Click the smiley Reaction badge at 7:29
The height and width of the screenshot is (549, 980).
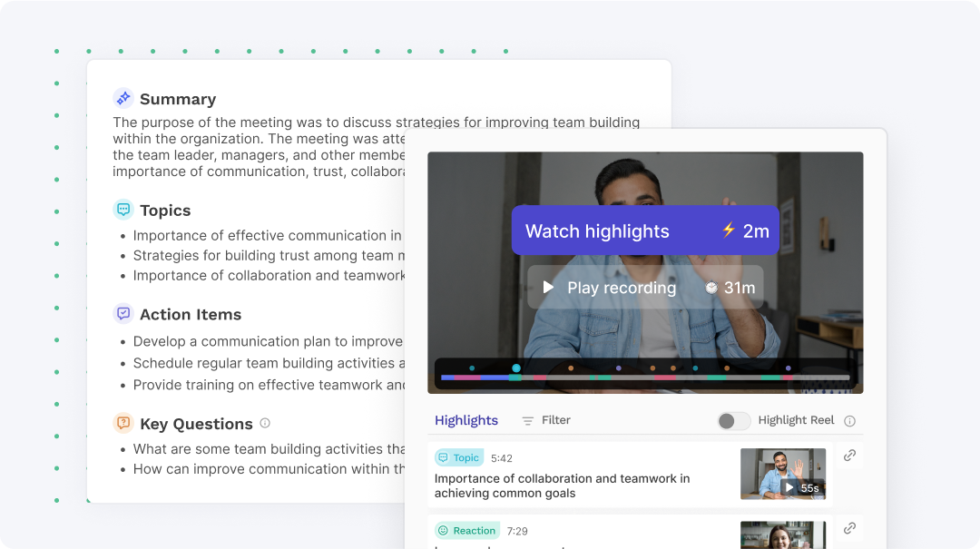coord(466,530)
